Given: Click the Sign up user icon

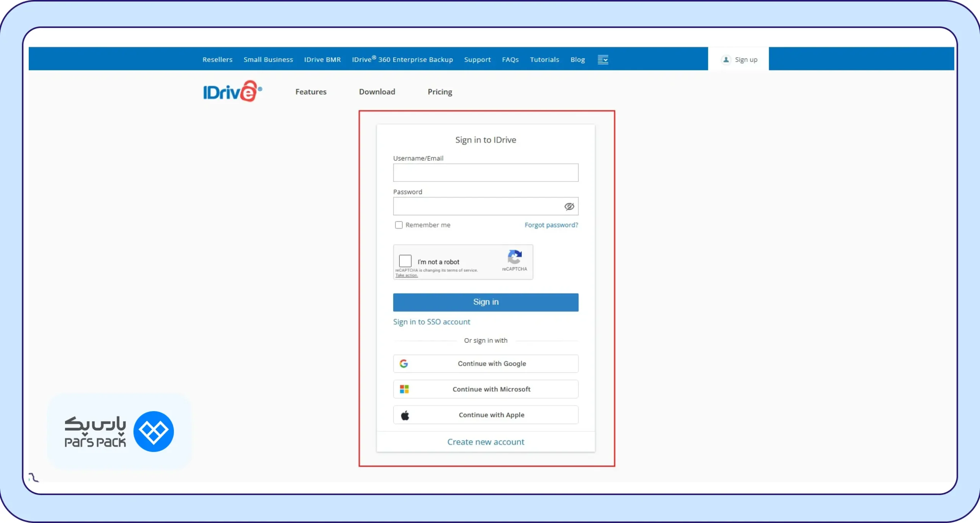Looking at the screenshot, I should [726, 60].
